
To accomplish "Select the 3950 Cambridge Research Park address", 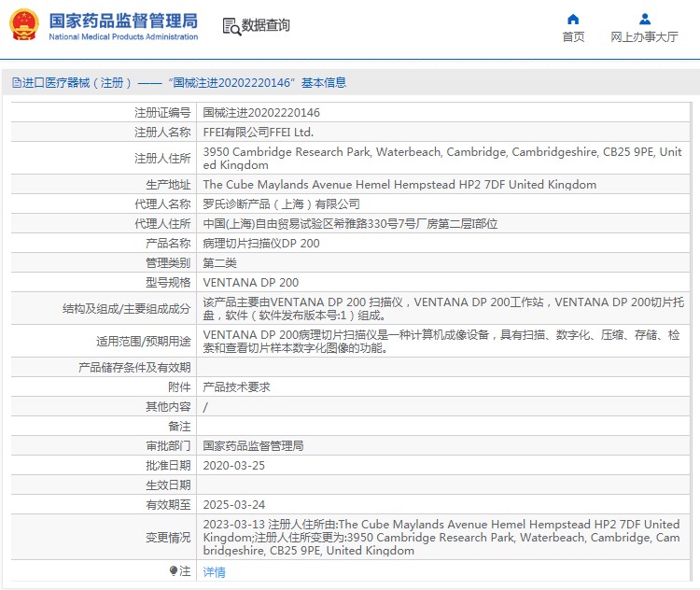I will point(442,158).
